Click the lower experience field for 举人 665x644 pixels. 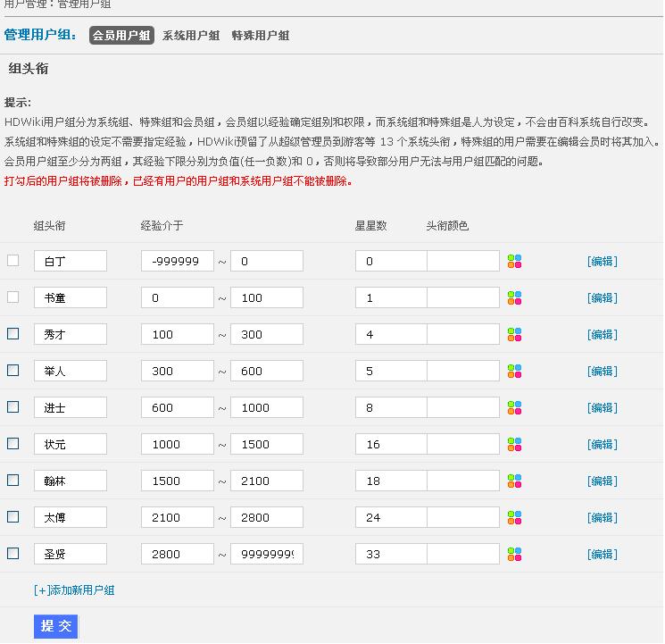(178, 371)
